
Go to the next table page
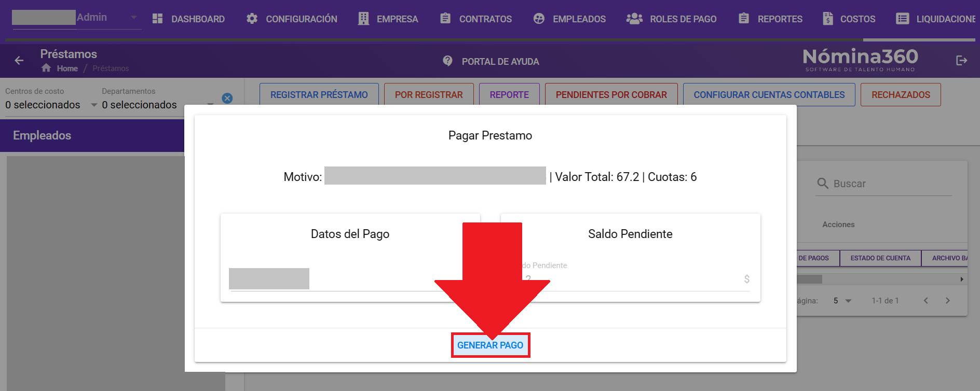click(x=948, y=301)
